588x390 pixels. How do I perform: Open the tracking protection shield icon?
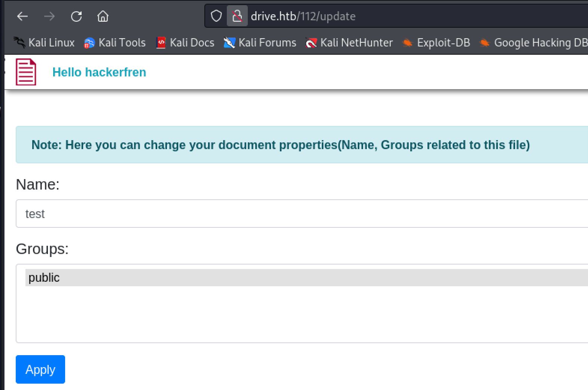[x=216, y=16]
